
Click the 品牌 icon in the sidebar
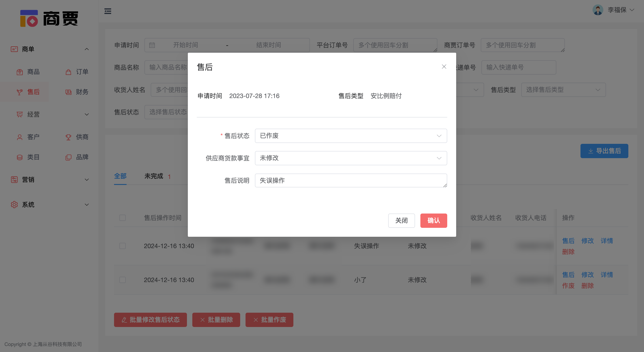[68, 157]
